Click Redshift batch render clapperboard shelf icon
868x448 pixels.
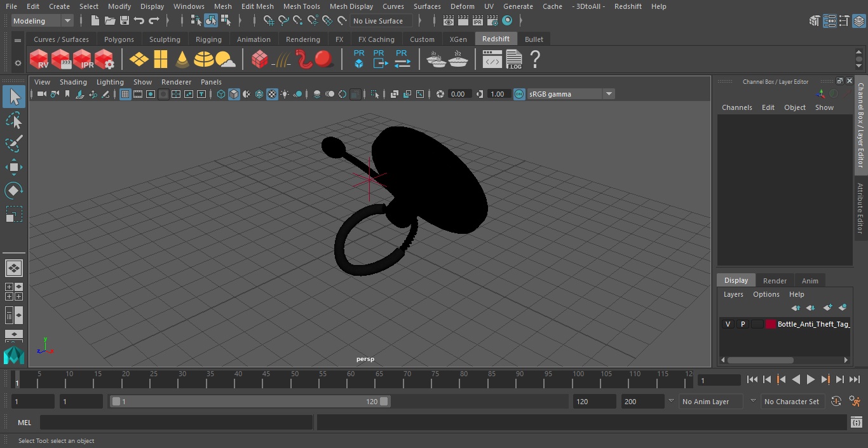coord(61,60)
